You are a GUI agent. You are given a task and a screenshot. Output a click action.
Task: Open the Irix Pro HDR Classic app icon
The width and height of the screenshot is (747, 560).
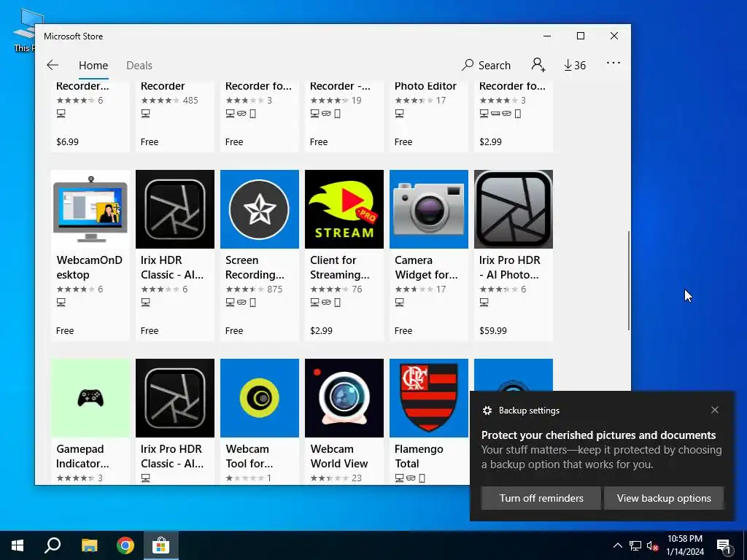pos(175,398)
